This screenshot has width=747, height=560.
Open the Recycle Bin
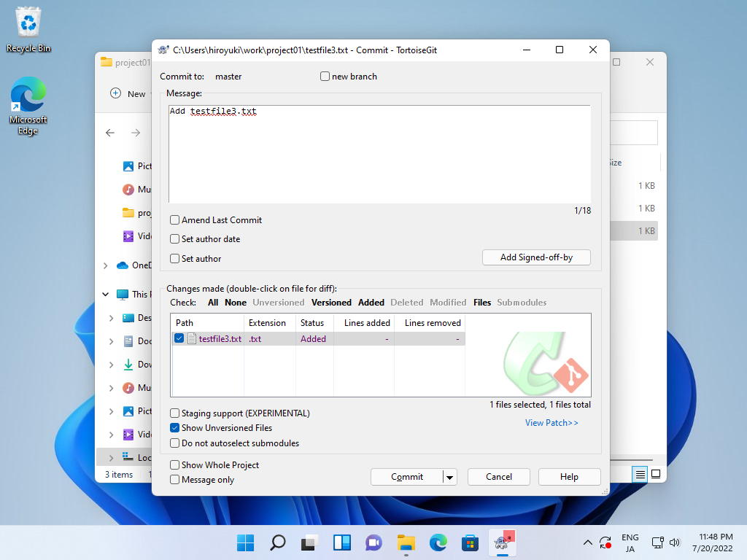tap(27, 22)
